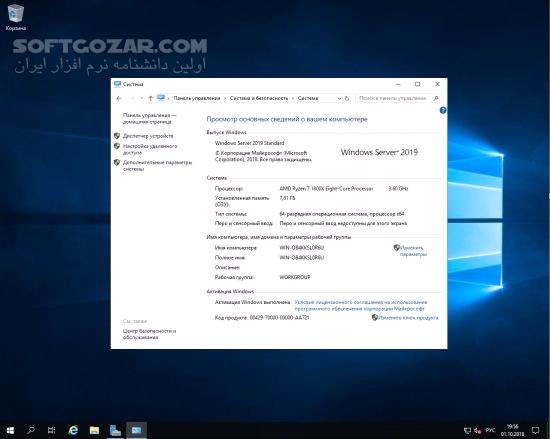This screenshot has height=439, width=550.
Task: Open Дополнительные параметры системы link
Action: [x=157, y=166]
